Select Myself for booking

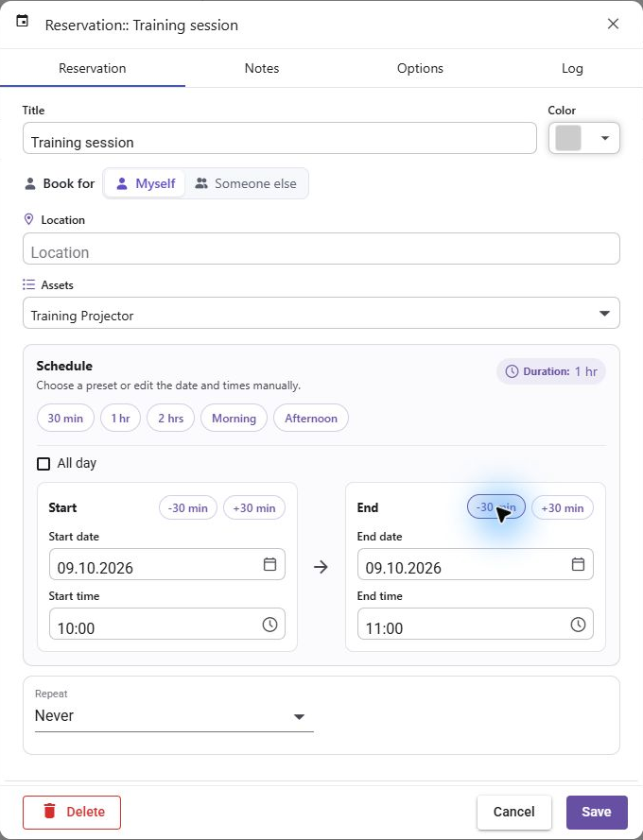pos(145,183)
